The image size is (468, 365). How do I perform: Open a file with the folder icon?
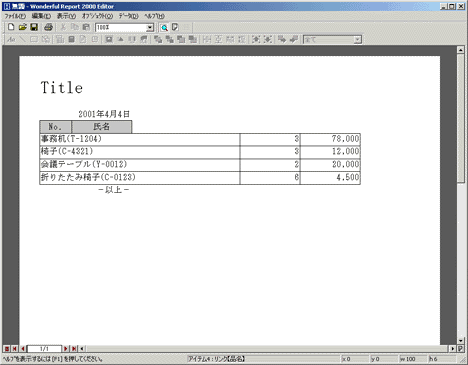[x=22, y=27]
